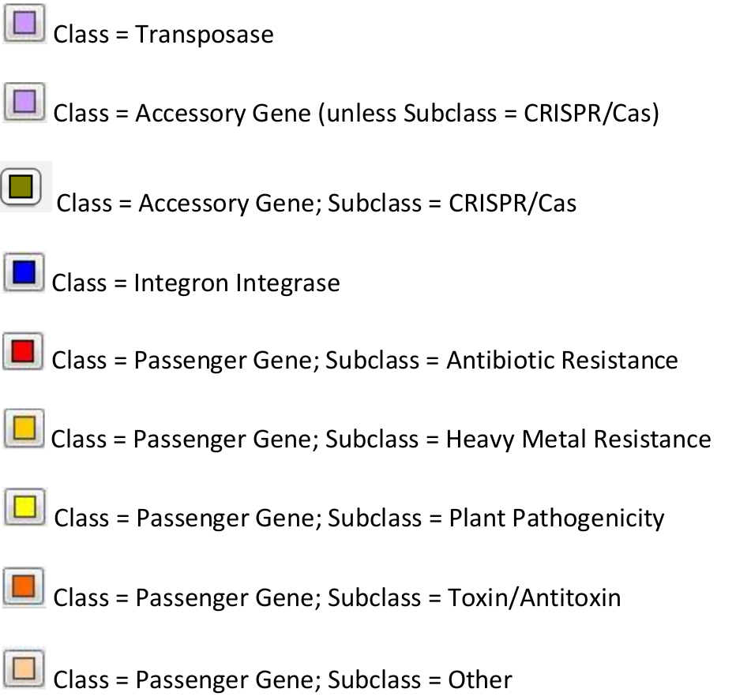This screenshot has height=700, width=736.
Task: Select the 'Subclass = Plant Pathogenicity' label
Action: [496, 518]
